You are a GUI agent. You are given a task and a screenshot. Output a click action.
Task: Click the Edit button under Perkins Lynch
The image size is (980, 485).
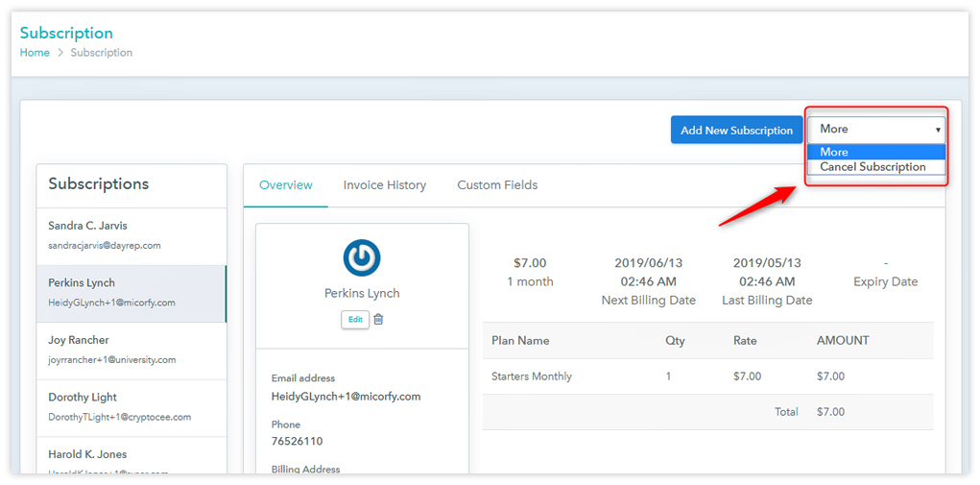(355, 320)
